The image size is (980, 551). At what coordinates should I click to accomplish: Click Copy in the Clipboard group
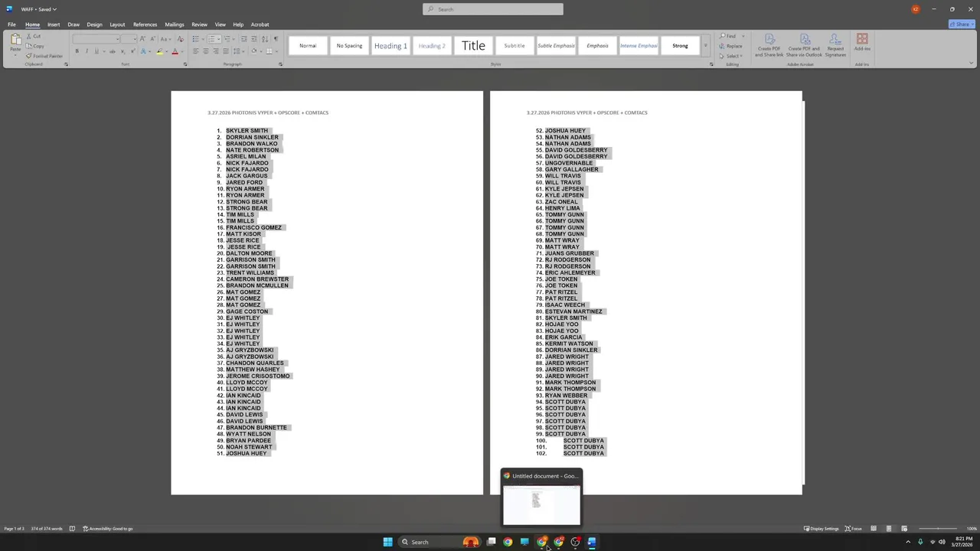(34, 46)
